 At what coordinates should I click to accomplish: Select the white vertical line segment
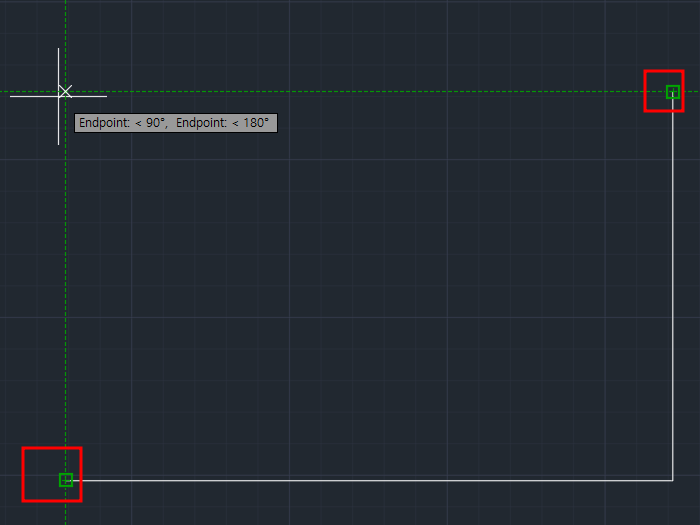tap(673, 286)
